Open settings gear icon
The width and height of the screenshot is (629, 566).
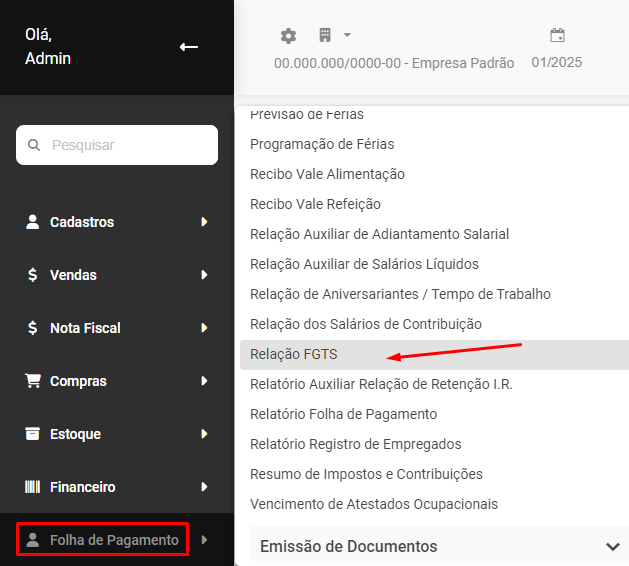tap(288, 36)
